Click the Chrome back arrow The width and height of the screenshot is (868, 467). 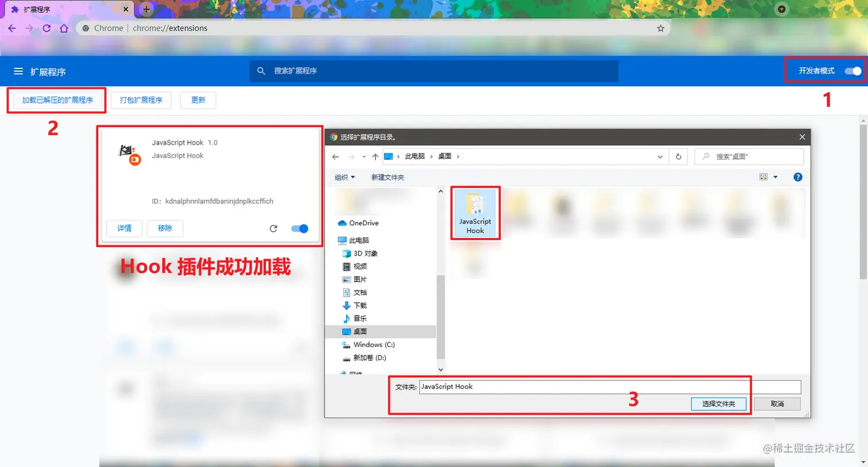click(x=12, y=28)
